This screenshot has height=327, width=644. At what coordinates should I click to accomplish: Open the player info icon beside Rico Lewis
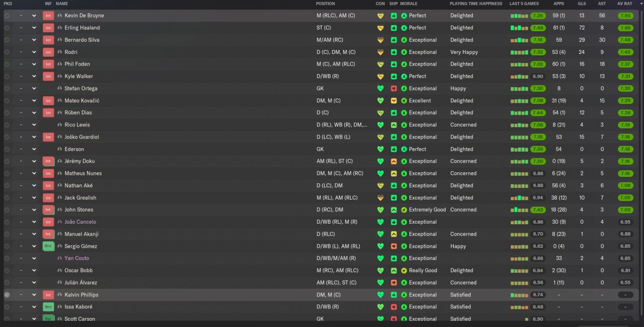[60, 125]
